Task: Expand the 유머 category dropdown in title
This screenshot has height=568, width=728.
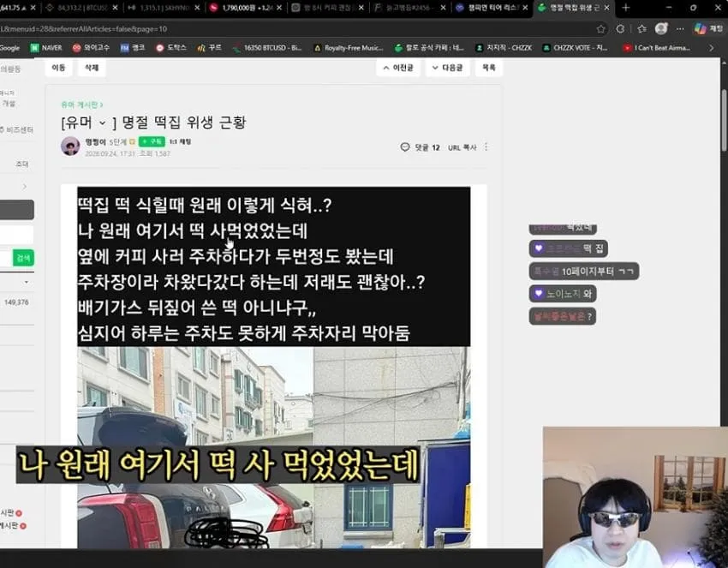Action: pyautogui.click(x=103, y=123)
